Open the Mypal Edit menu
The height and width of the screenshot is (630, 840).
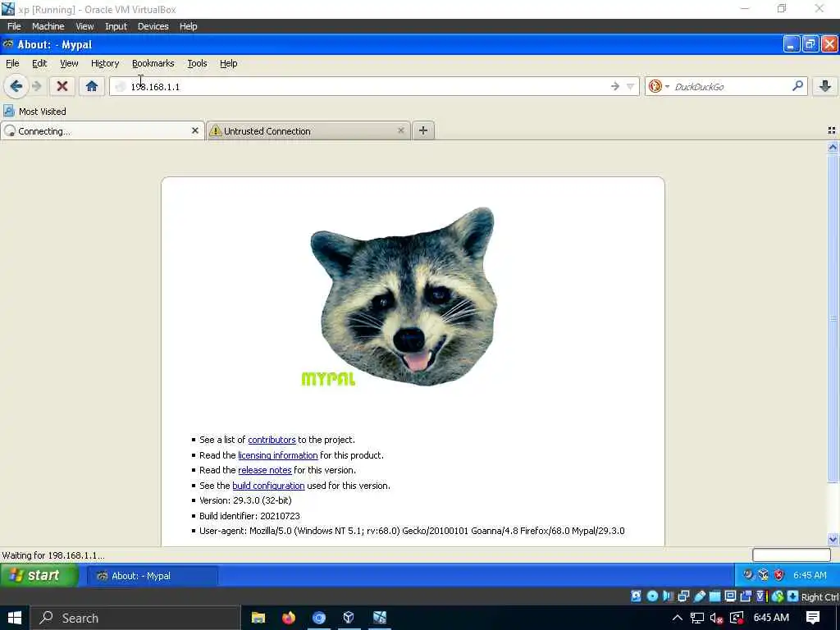click(39, 63)
